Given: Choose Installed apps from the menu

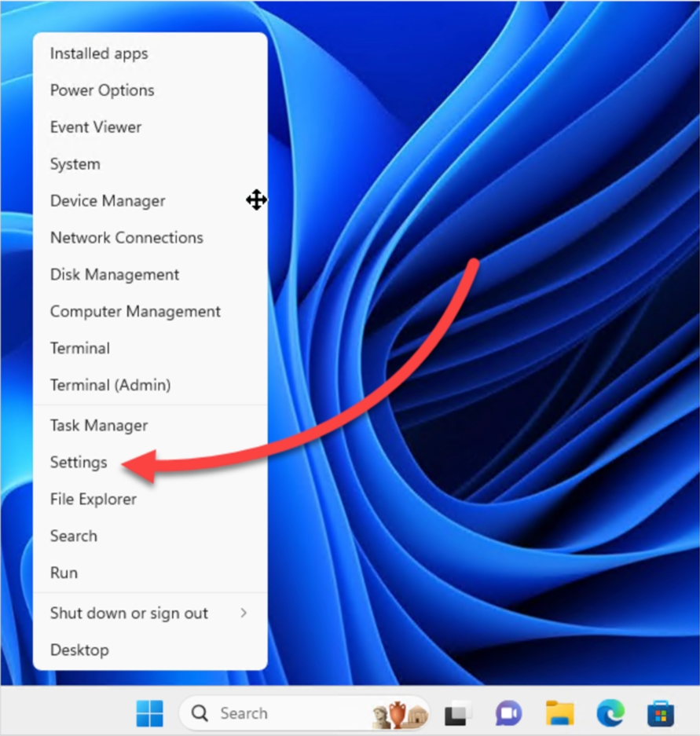Looking at the screenshot, I should (150, 53).
